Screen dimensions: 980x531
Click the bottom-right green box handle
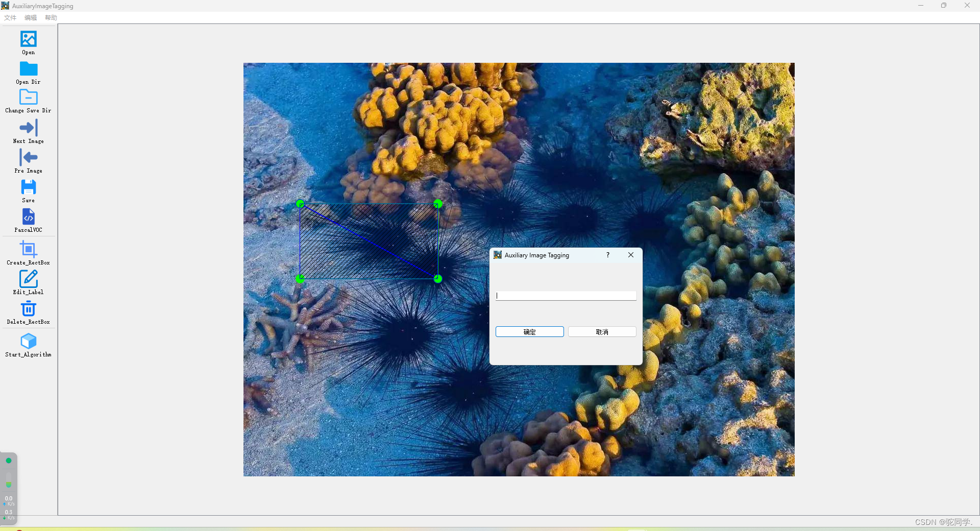click(x=438, y=279)
